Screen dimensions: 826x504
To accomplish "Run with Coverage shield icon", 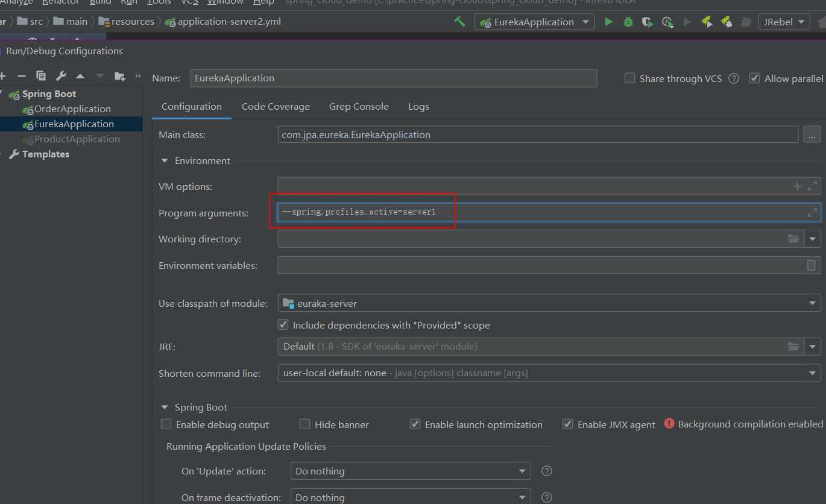I will point(648,22).
